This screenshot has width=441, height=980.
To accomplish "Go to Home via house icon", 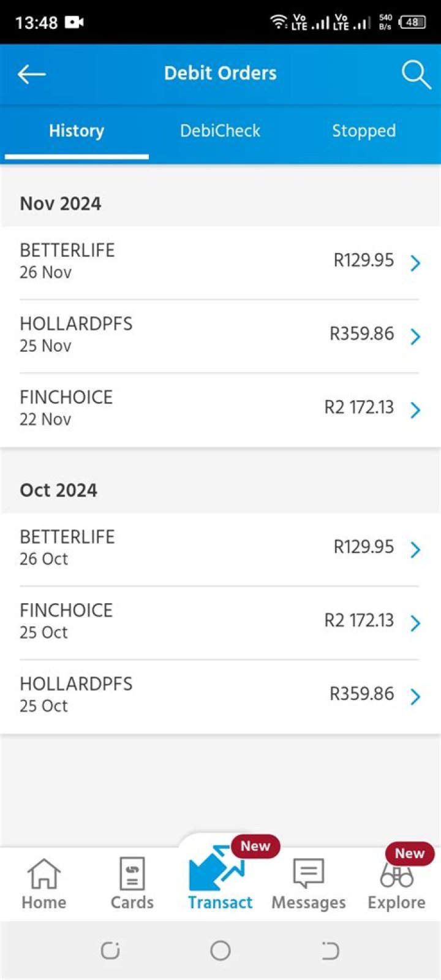I will pyautogui.click(x=43, y=874).
